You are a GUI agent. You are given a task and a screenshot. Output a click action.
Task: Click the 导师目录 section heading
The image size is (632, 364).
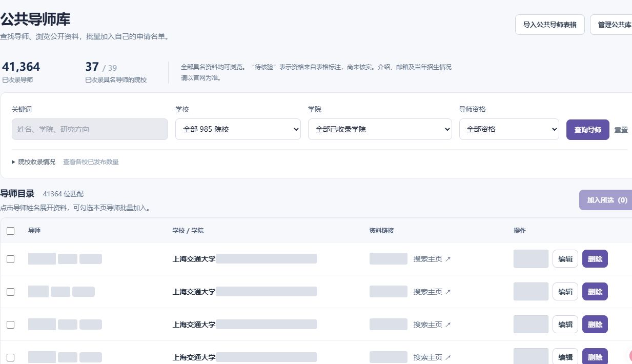coord(17,193)
